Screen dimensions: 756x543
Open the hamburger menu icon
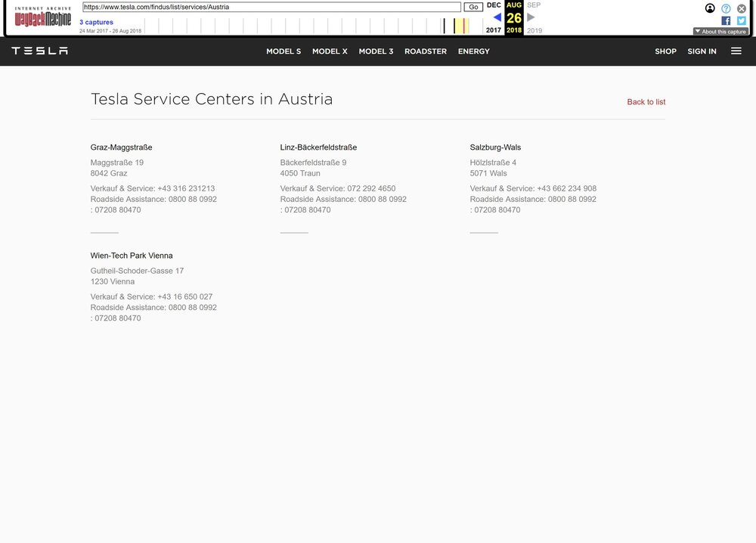(736, 51)
